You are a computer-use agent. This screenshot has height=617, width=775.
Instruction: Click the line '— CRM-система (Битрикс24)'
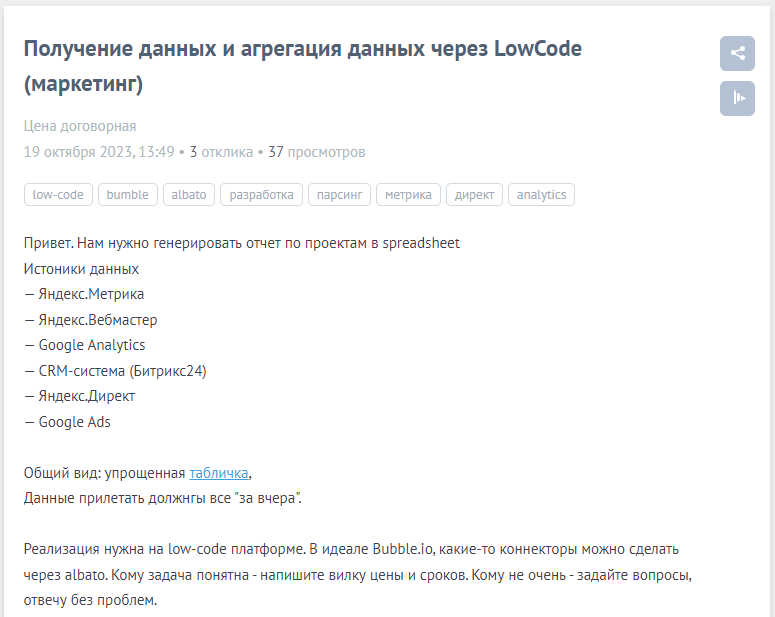point(115,371)
